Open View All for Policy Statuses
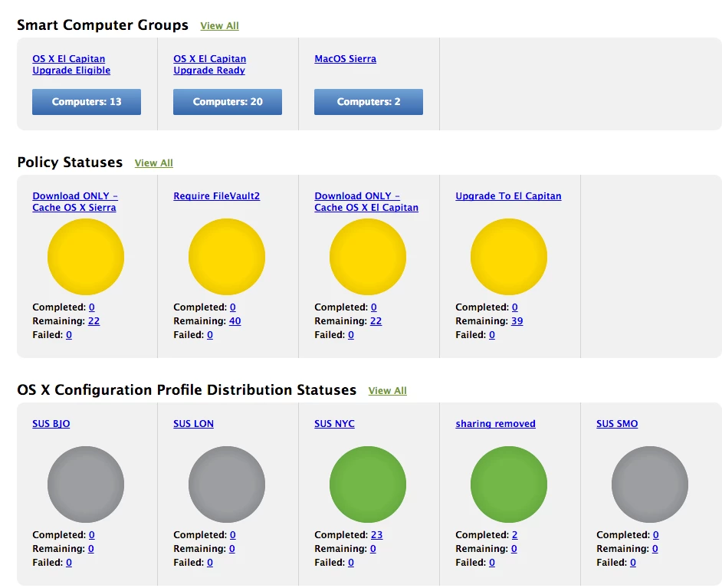722x588 pixels. [x=154, y=163]
